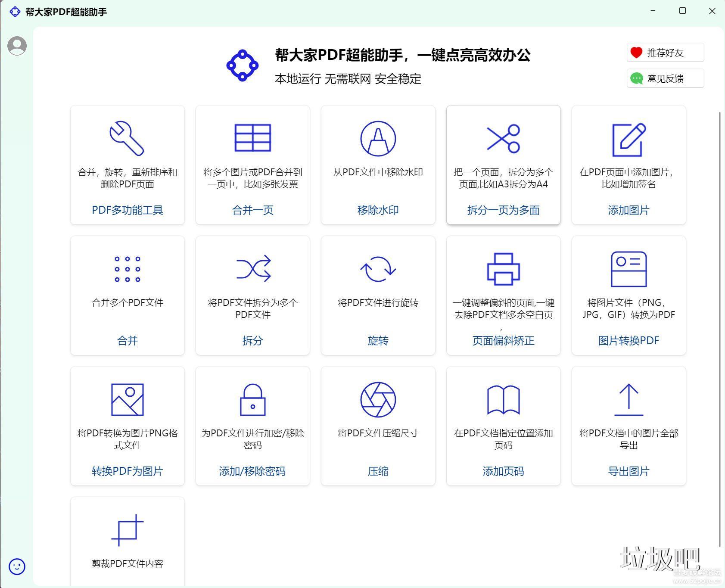Open the crop icon for 剪裁PDF文件内容

[127, 530]
